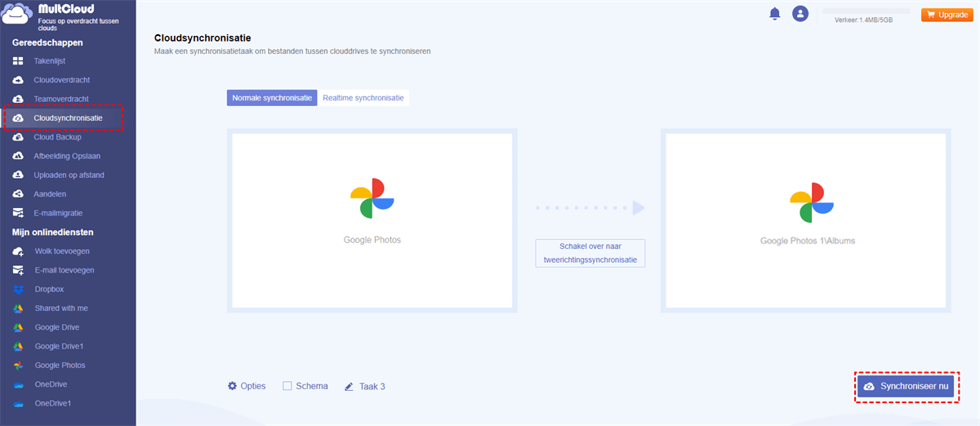Click the Synchroniseer nu button

point(906,386)
